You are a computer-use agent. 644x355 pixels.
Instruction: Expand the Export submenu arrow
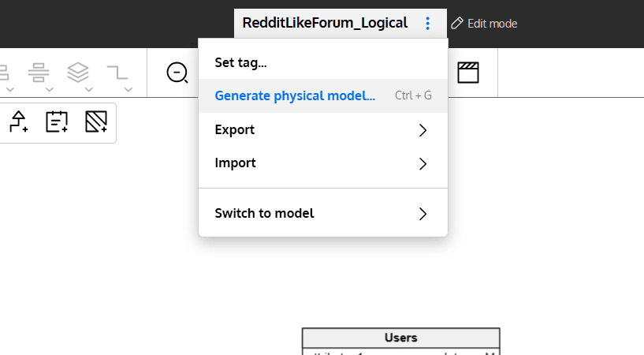(x=423, y=130)
